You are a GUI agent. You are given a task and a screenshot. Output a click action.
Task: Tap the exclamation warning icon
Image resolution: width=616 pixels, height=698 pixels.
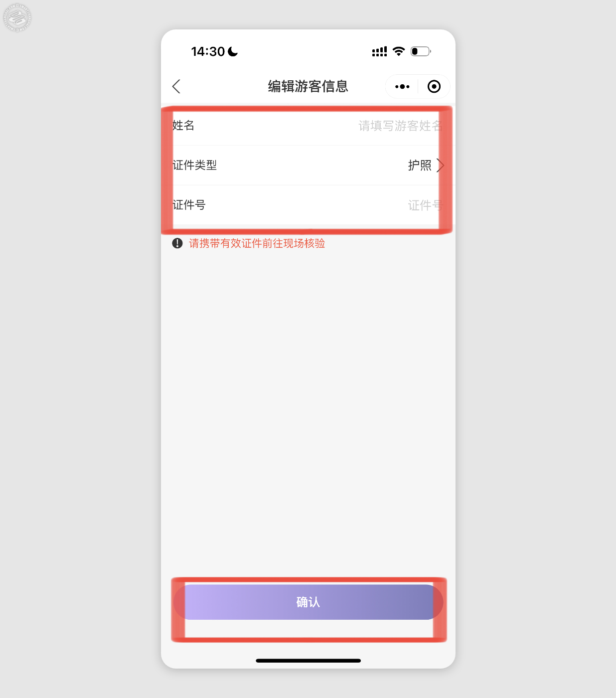click(x=177, y=243)
